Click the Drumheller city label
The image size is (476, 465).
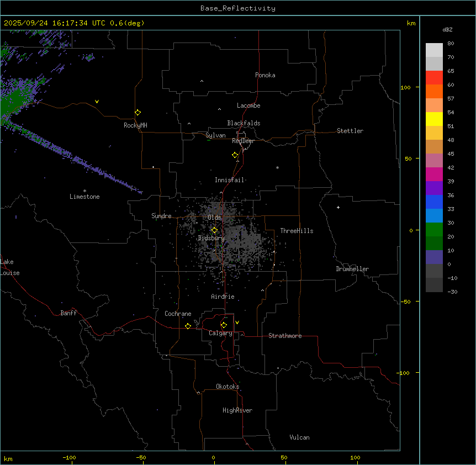click(x=352, y=269)
